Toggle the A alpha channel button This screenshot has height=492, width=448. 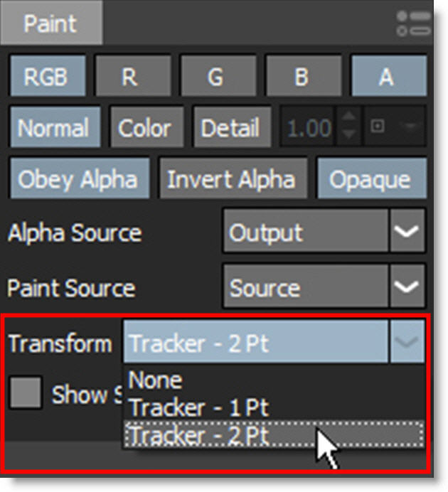pos(386,77)
